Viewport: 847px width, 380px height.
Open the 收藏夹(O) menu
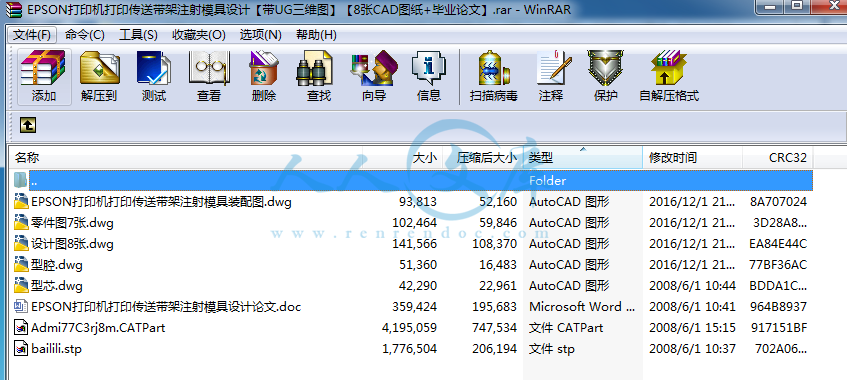(199, 35)
